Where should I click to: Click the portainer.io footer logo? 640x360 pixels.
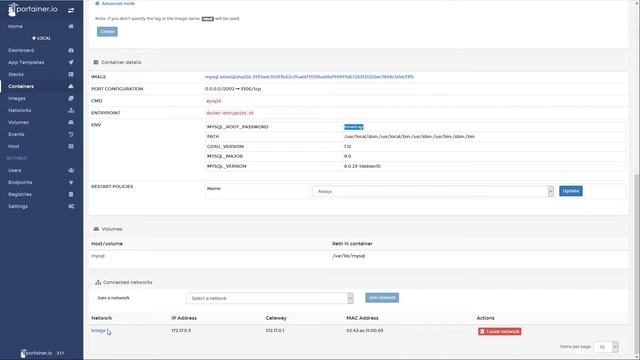[37, 353]
